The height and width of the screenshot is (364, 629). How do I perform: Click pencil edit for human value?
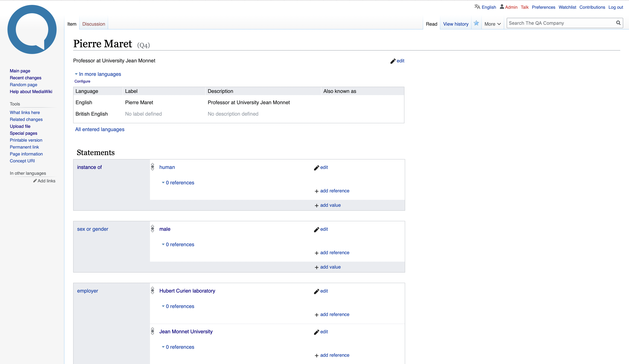pos(321,167)
